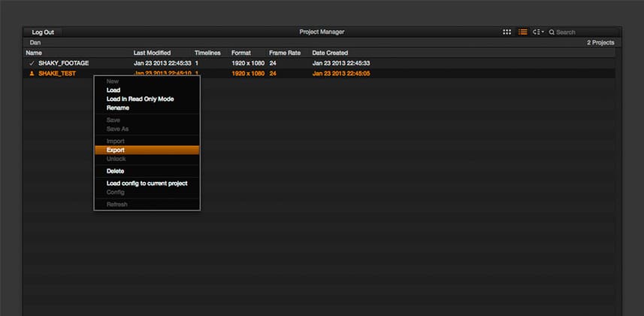This screenshot has width=644, height=316.
Task: Sort by Frame Rate column header
Action: [285, 53]
